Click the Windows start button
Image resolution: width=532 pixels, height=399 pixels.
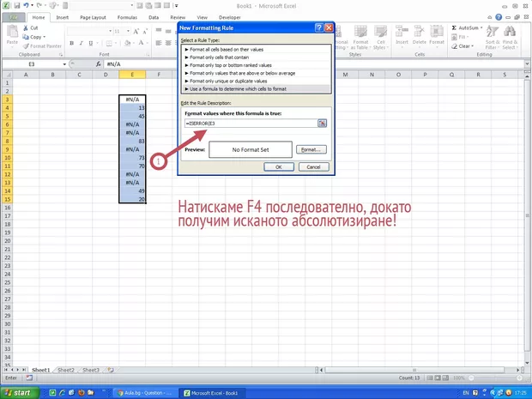click(20, 393)
